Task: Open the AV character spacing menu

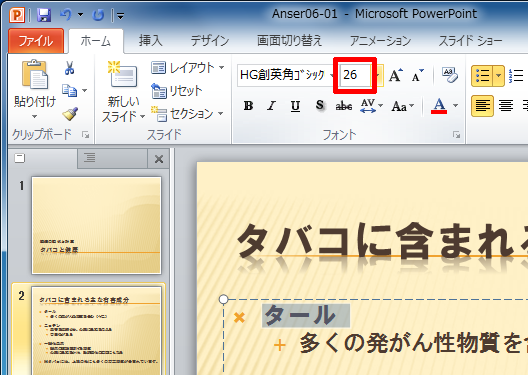Action: 371,106
